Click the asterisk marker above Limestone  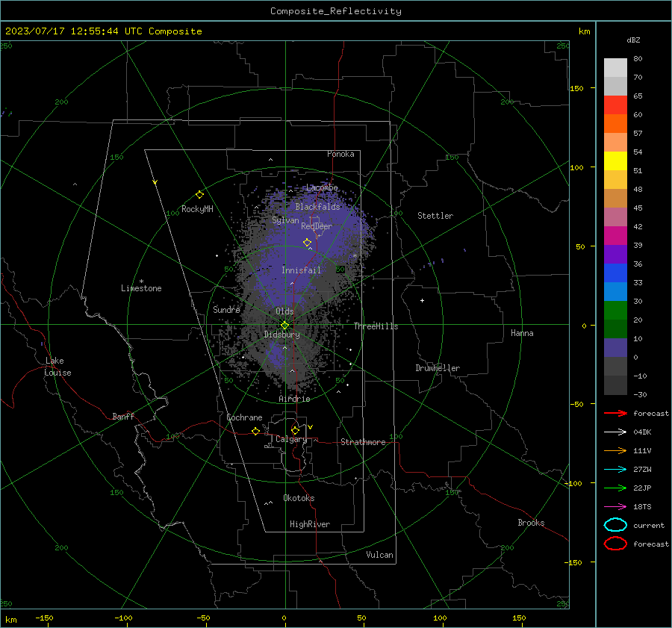click(x=141, y=282)
